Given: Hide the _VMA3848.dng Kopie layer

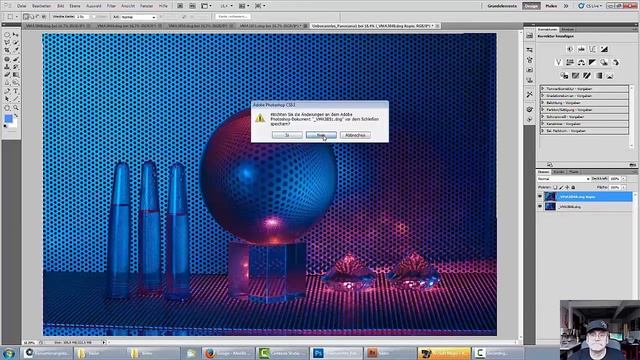Looking at the screenshot, I should (540, 197).
